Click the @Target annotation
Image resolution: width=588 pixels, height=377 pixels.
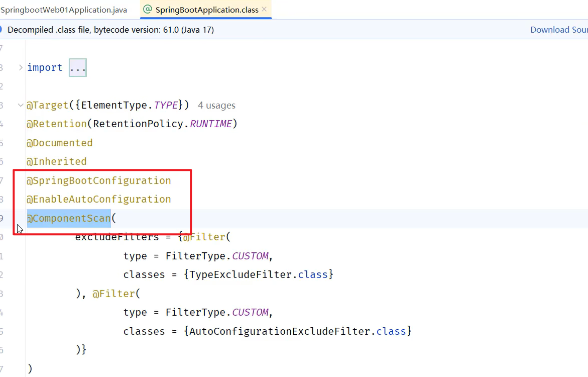click(x=48, y=105)
